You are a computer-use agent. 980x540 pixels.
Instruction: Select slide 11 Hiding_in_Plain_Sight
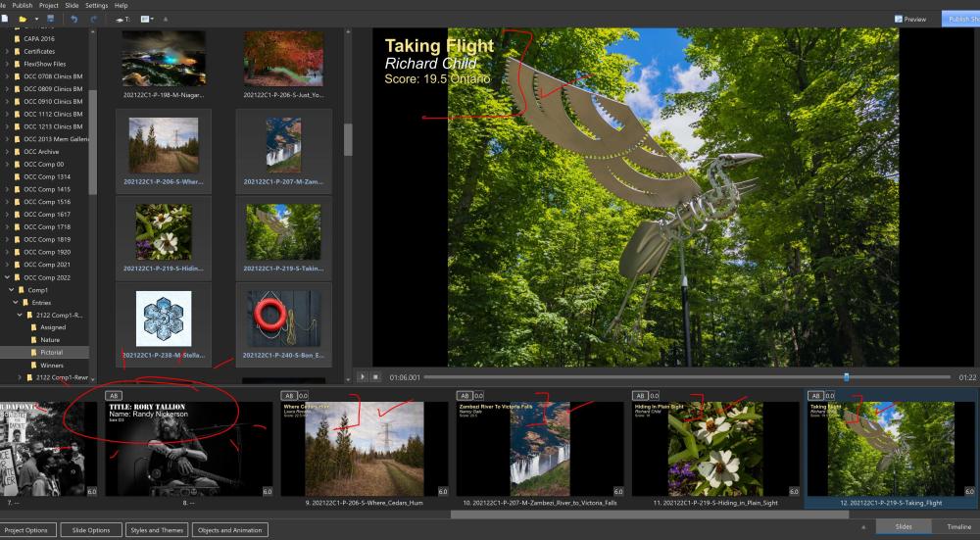715,449
